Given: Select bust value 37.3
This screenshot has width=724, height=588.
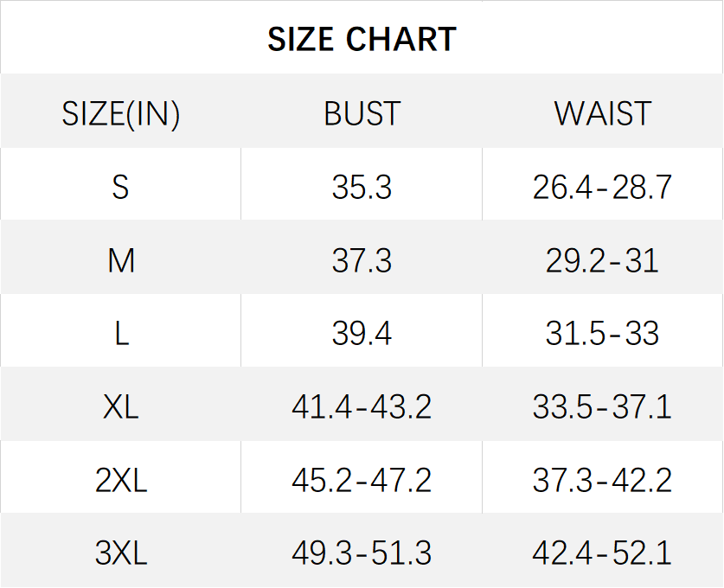Looking at the screenshot, I should [x=362, y=261].
